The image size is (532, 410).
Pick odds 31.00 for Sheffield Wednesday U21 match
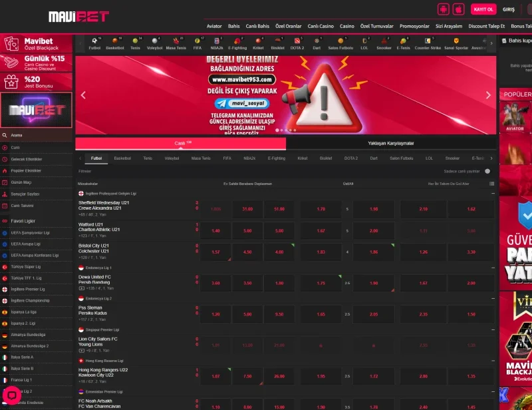click(247, 209)
